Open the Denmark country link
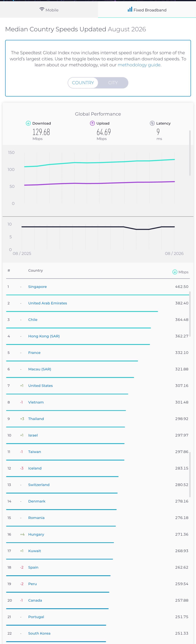 37,501
